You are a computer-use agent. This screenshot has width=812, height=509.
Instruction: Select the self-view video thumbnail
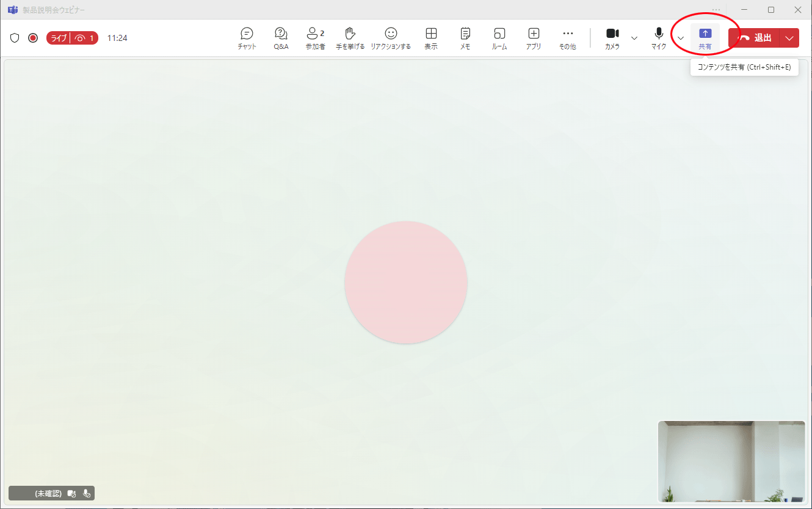tap(731, 461)
